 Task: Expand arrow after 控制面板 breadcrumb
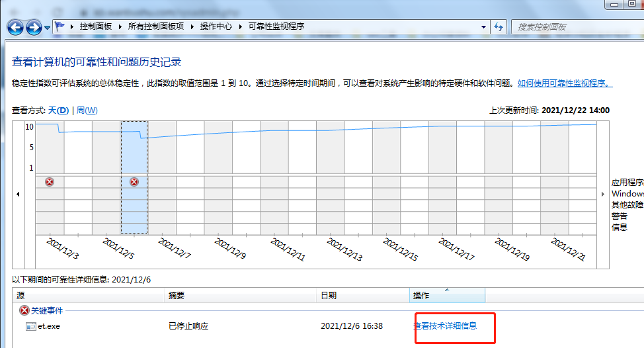(120, 26)
